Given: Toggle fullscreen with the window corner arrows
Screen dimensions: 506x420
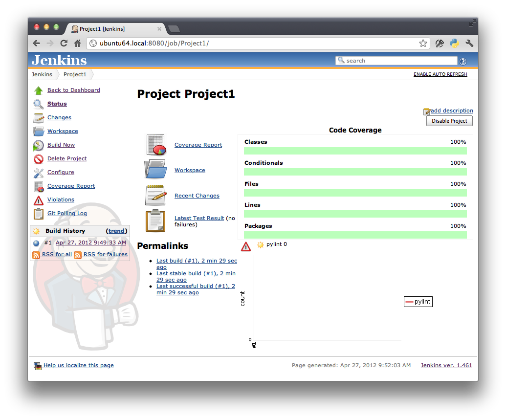Looking at the screenshot, I should pos(472,22).
